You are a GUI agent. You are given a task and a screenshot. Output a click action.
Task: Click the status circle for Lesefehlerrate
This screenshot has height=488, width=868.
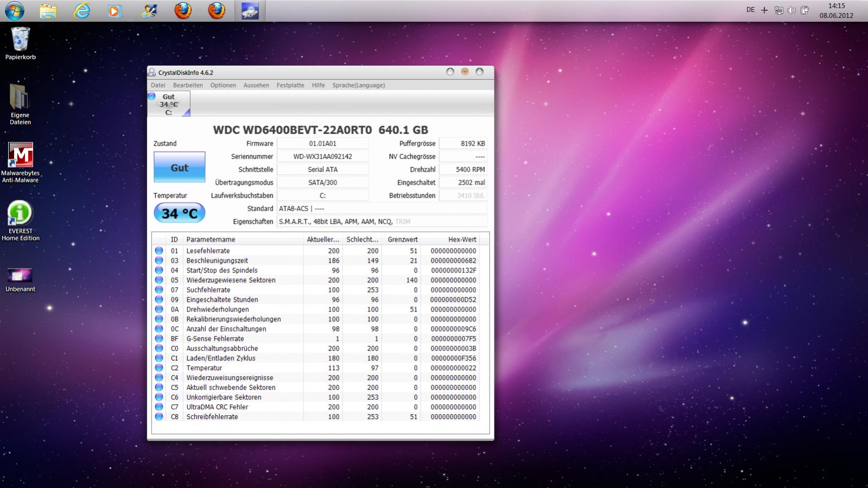159,251
